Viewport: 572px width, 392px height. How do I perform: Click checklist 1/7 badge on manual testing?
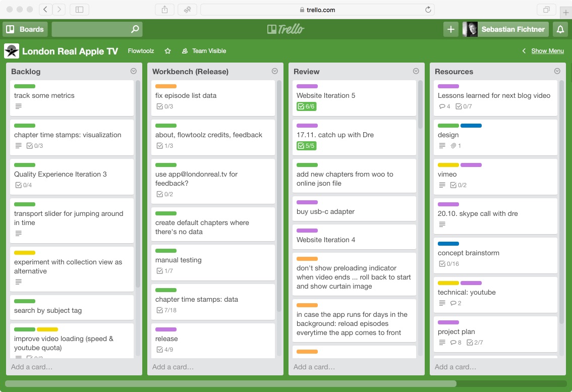point(164,271)
